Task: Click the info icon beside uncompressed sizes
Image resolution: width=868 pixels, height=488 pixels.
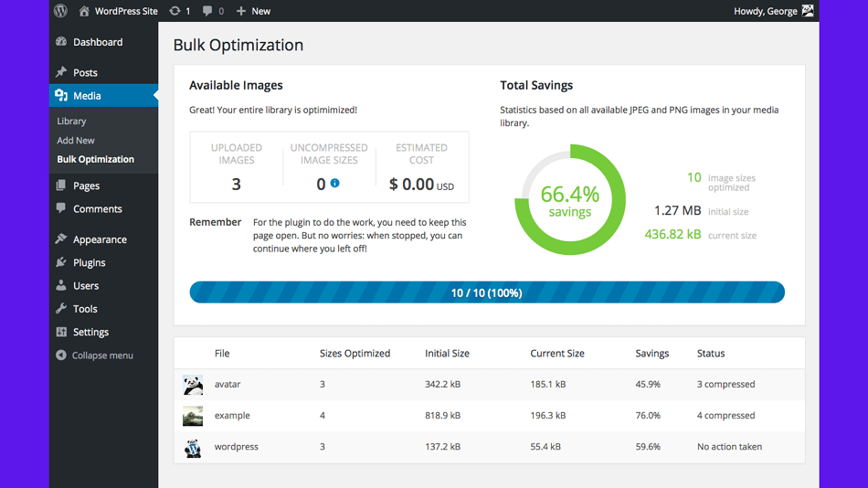Action: [x=335, y=183]
